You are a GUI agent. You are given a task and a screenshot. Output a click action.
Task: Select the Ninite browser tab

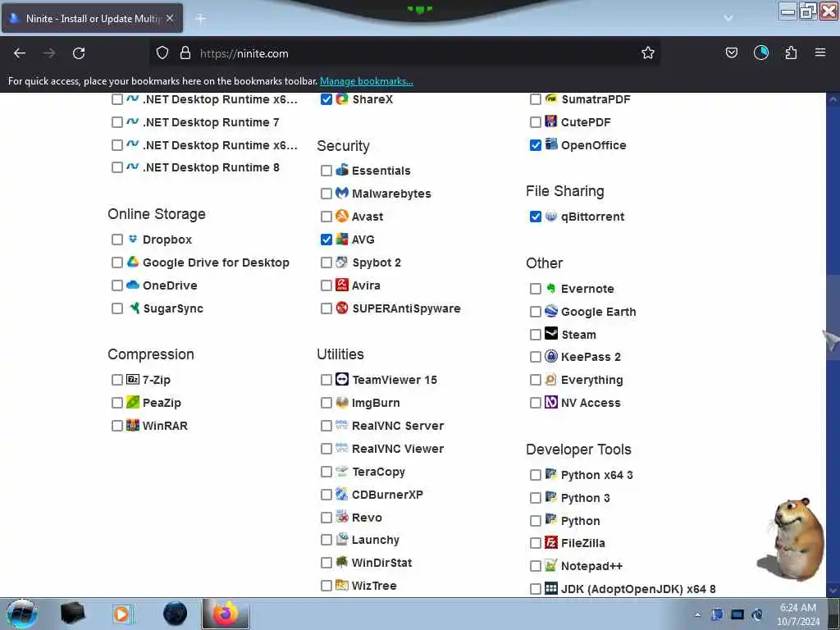coord(92,18)
